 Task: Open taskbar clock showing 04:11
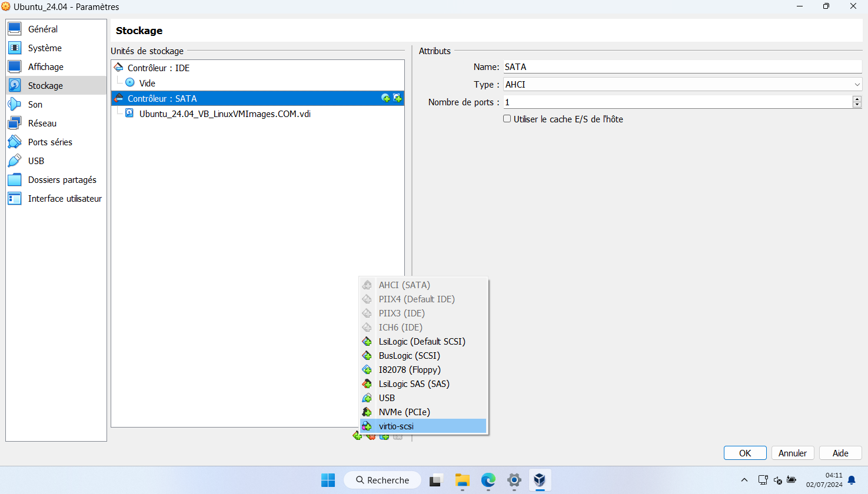point(824,480)
